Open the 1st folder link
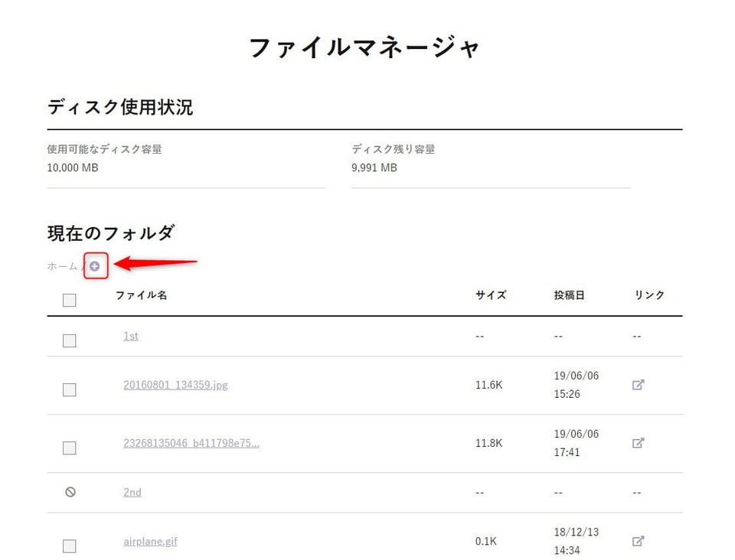Image resolution: width=735 pixels, height=560 pixels. 131,336
